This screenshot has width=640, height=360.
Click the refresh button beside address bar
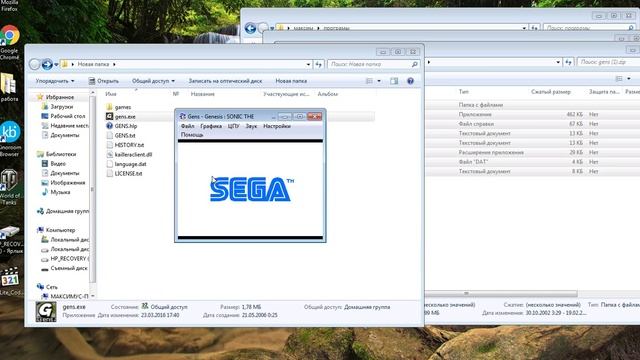tap(318, 64)
